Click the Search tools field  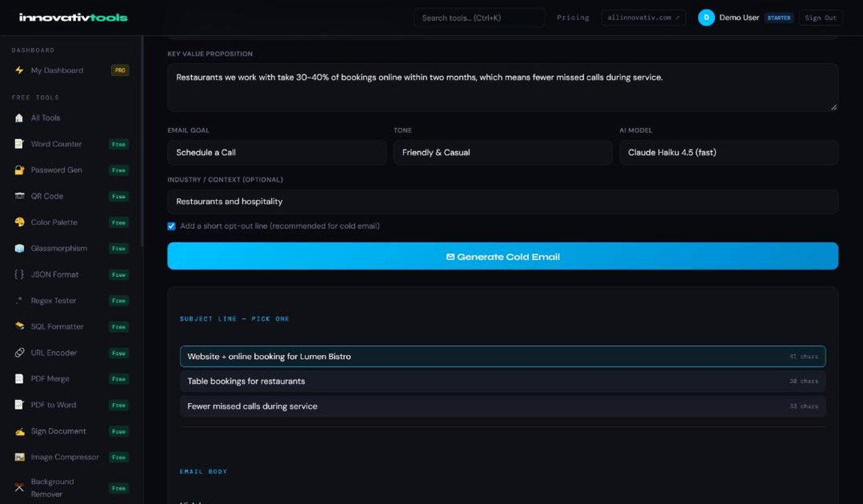pos(480,18)
